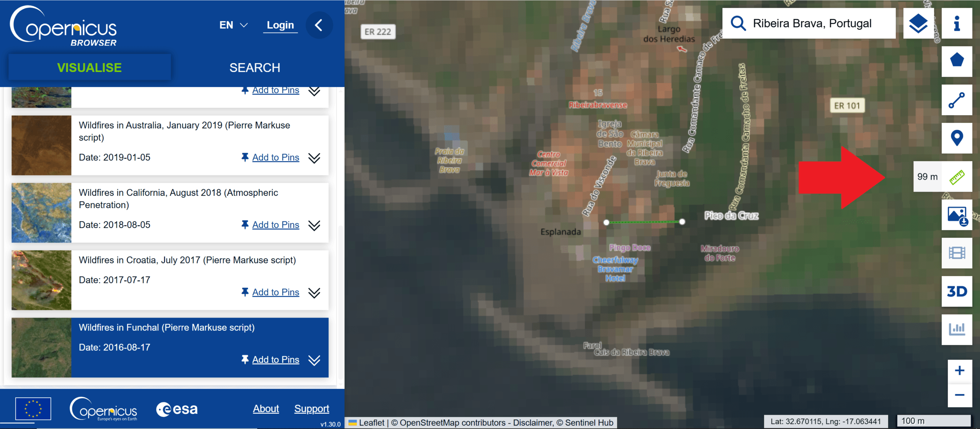Image resolution: width=980 pixels, height=429 pixels.
Task: Switch to 3D terrain view
Action: (956, 291)
